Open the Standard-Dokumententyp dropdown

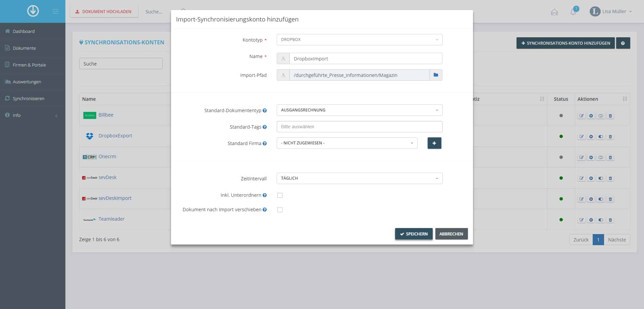tap(360, 110)
